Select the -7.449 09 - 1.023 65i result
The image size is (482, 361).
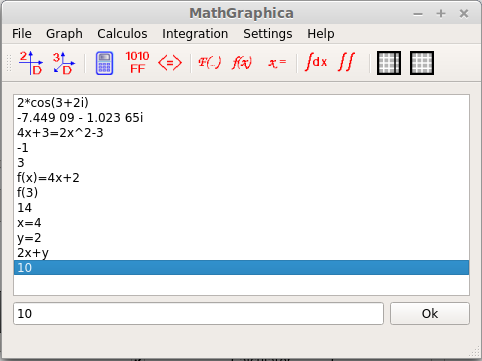point(241,118)
